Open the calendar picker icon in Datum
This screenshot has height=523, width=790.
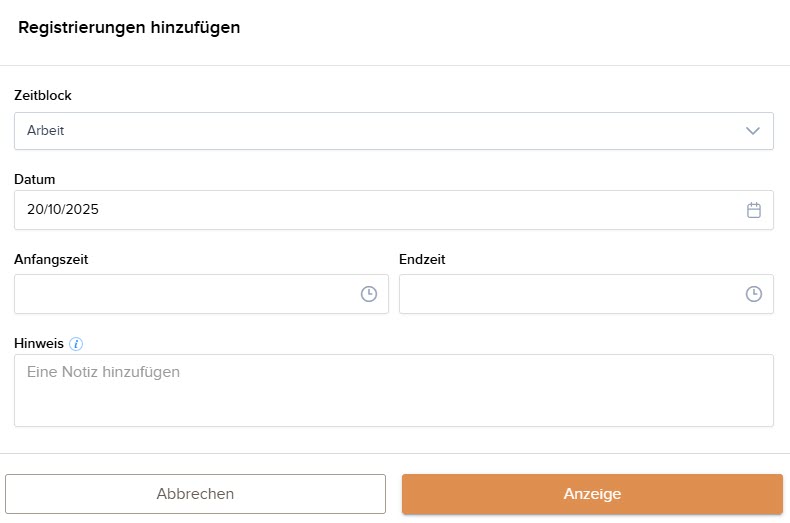pos(754,210)
